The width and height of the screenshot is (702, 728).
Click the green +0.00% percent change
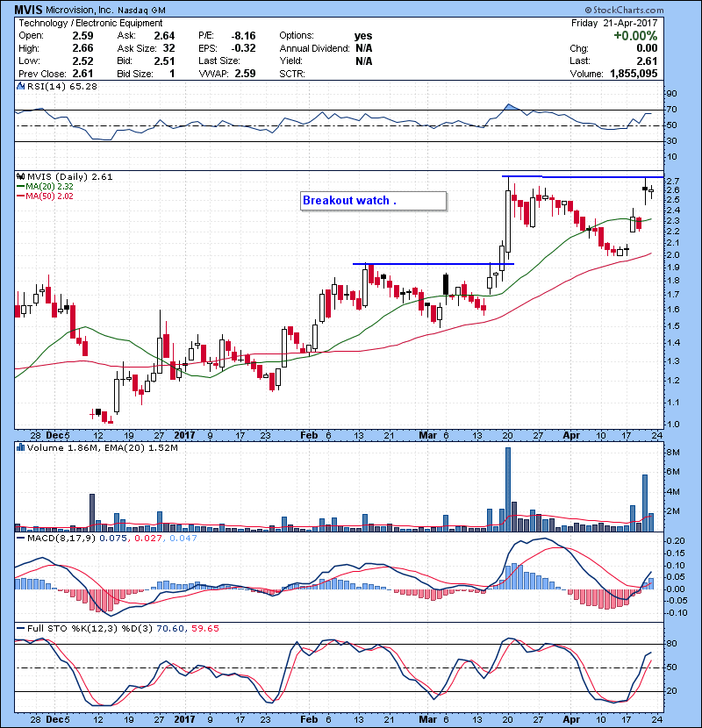pyautogui.click(x=635, y=36)
